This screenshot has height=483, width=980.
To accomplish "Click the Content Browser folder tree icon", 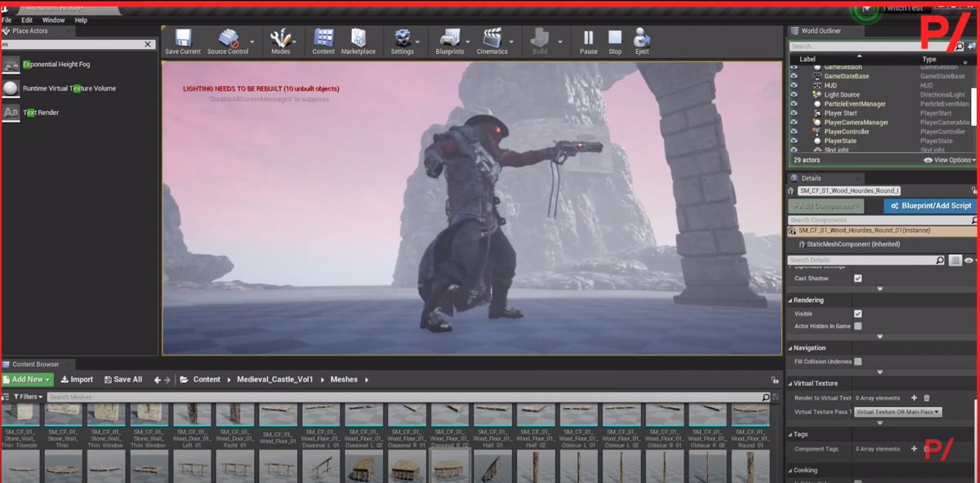I will [185, 379].
